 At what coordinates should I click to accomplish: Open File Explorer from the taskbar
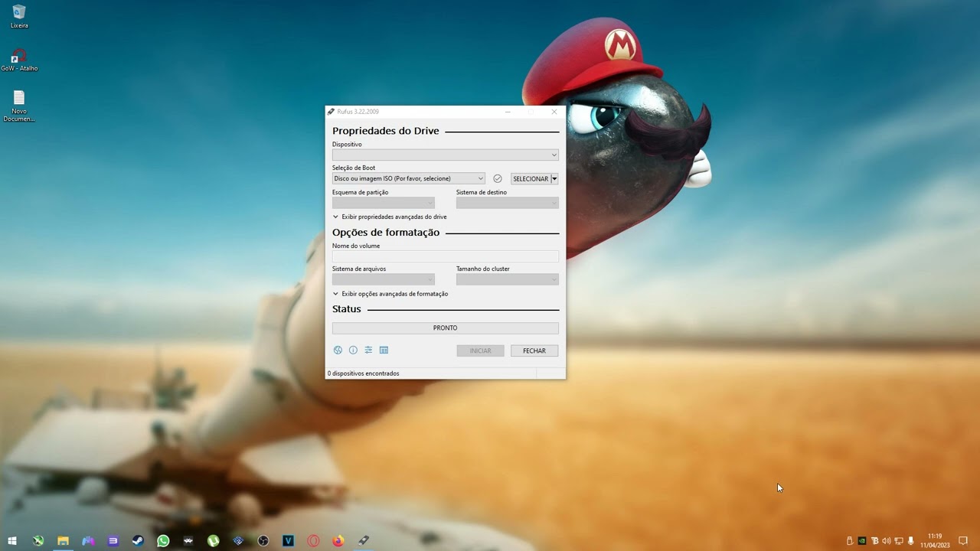coord(63,541)
